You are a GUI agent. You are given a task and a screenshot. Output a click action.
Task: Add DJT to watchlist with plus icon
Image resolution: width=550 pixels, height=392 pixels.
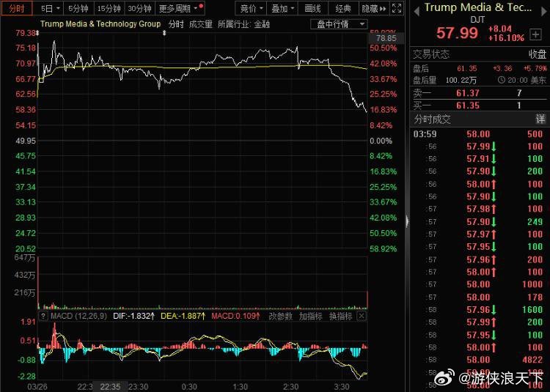[x=535, y=34]
